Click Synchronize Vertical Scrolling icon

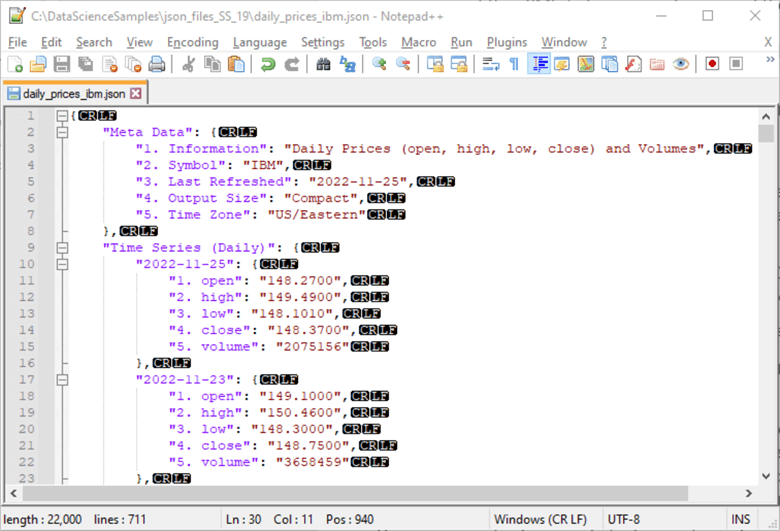(x=435, y=64)
